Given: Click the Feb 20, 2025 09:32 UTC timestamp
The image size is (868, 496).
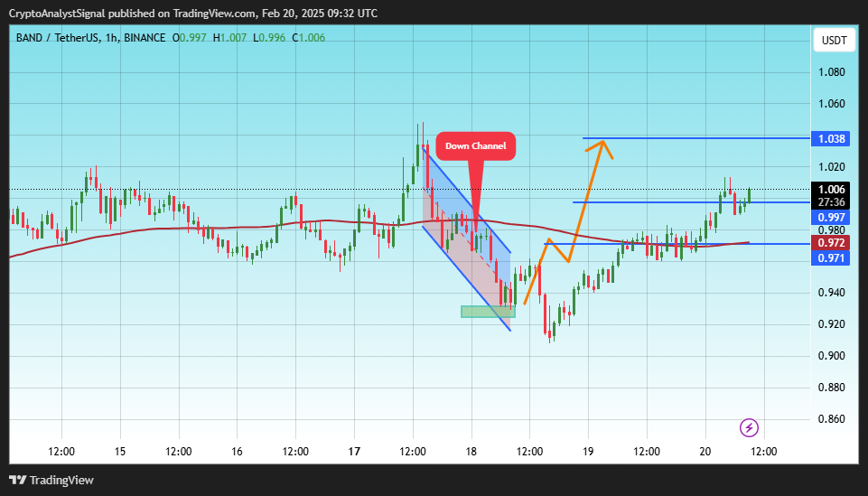Looking at the screenshot, I should click(x=320, y=14).
